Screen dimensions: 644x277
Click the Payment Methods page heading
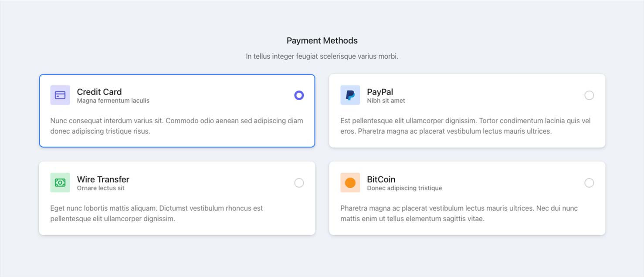point(322,41)
